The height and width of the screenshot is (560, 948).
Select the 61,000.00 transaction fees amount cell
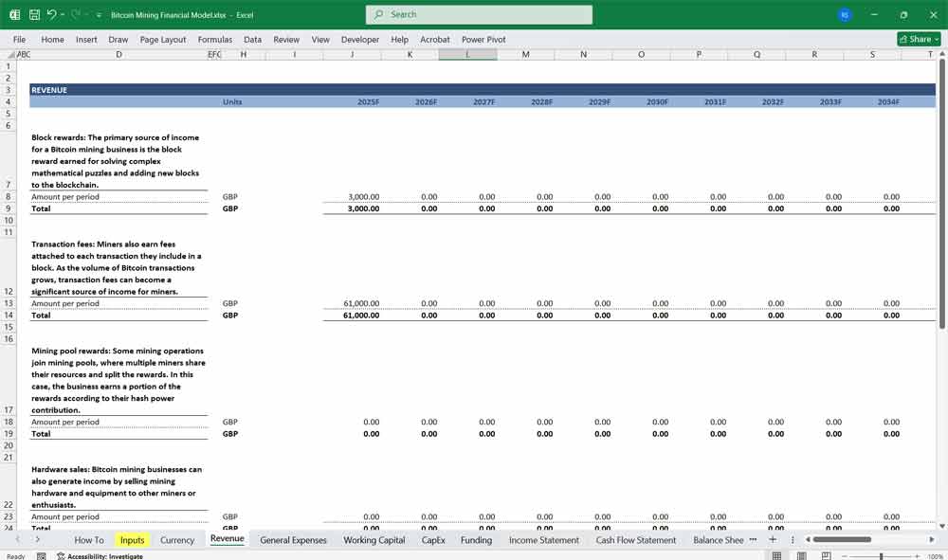pos(352,303)
